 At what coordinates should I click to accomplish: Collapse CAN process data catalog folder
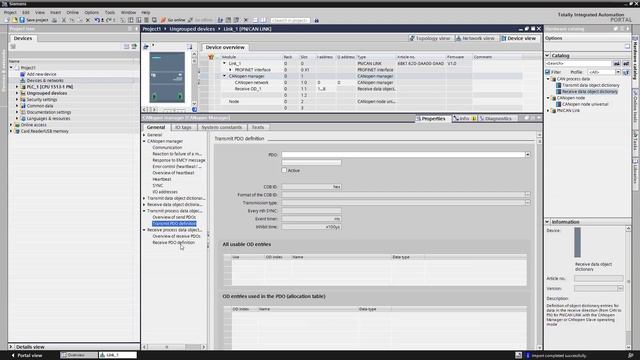(x=548, y=79)
